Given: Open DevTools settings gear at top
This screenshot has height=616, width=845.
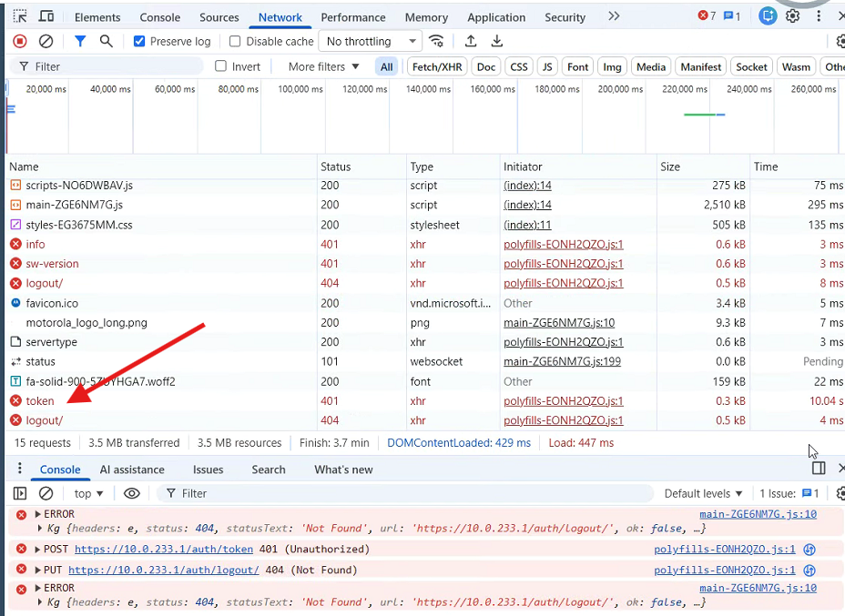Looking at the screenshot, I should [x=792, y=16].
